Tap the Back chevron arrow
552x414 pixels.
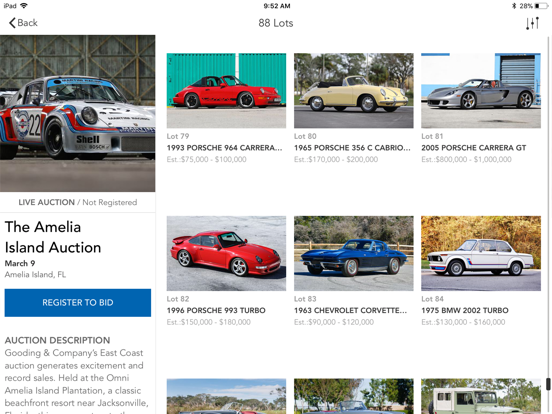pos(12,23)
